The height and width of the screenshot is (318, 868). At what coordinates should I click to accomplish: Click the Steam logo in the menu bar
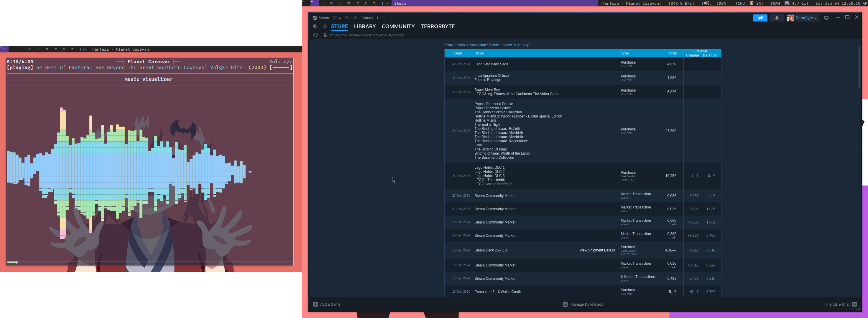pos(315,18)
